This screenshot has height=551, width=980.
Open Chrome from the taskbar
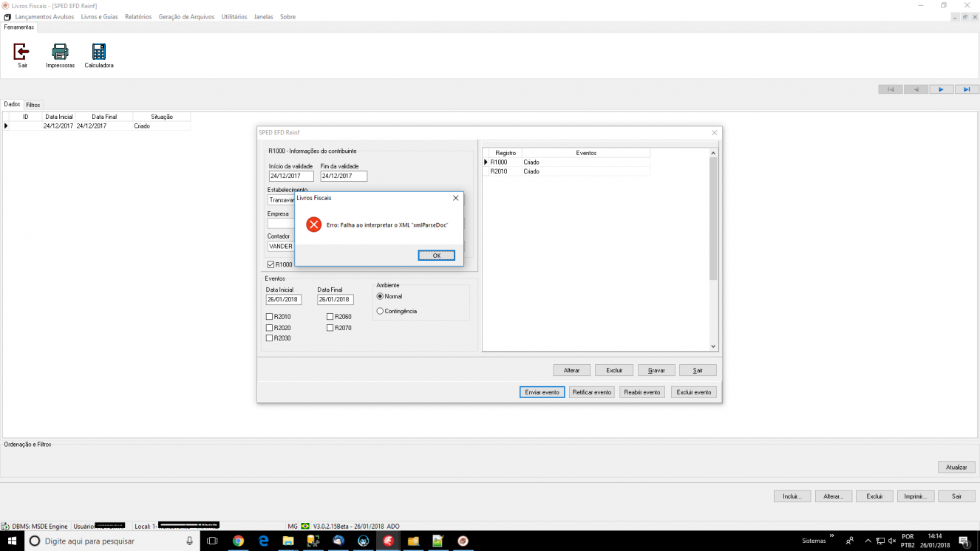(238, 541)
